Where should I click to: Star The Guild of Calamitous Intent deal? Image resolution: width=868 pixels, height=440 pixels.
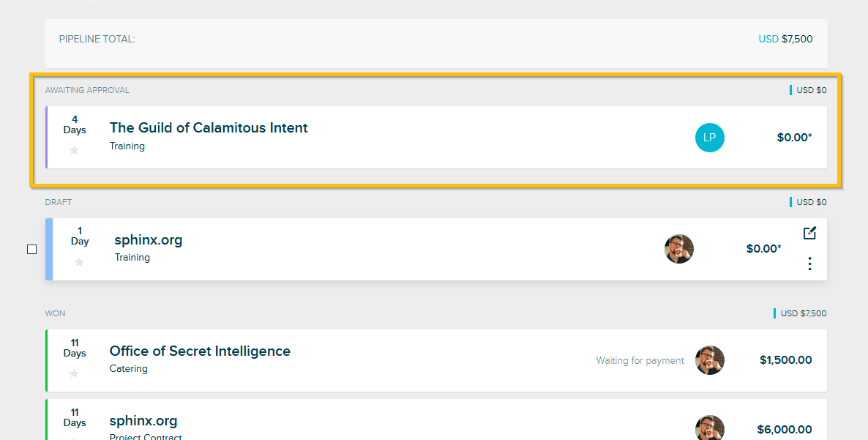(74, 150)
